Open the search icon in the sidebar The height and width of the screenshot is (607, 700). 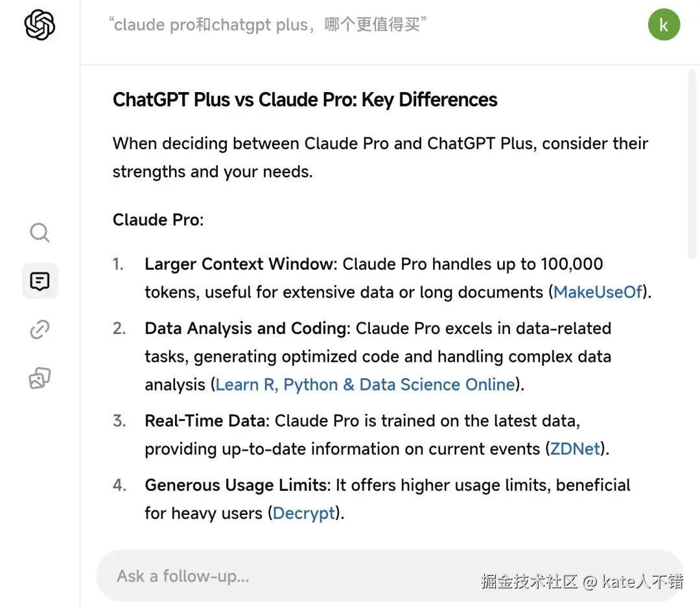tap(40, 232)
